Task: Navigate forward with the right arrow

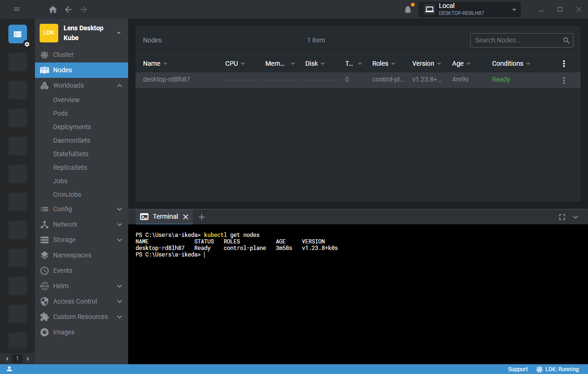Action: pyautogui.click(x=83, y=9)
